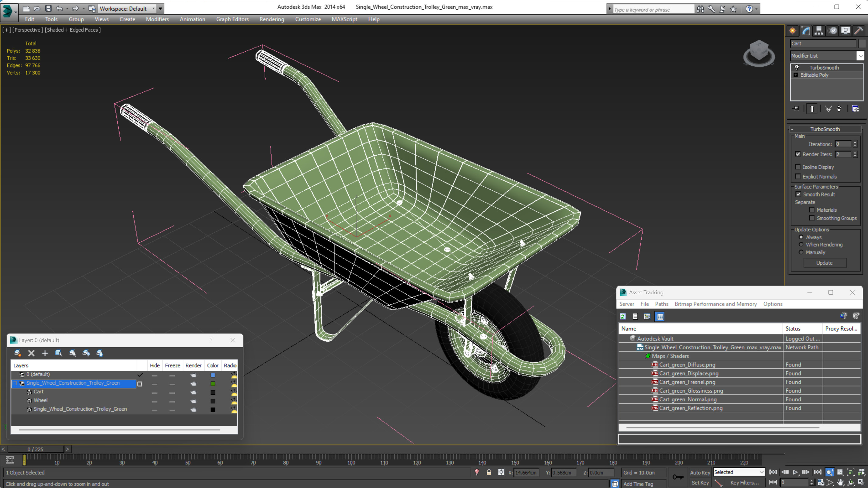Open Workspace Default dropdown
The height and width of the screenshot is (488, 868).
128,9
